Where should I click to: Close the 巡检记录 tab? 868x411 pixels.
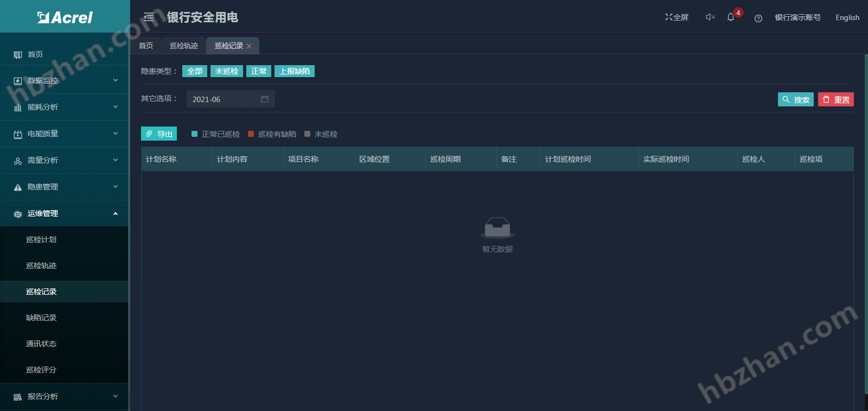click(249, 46)
